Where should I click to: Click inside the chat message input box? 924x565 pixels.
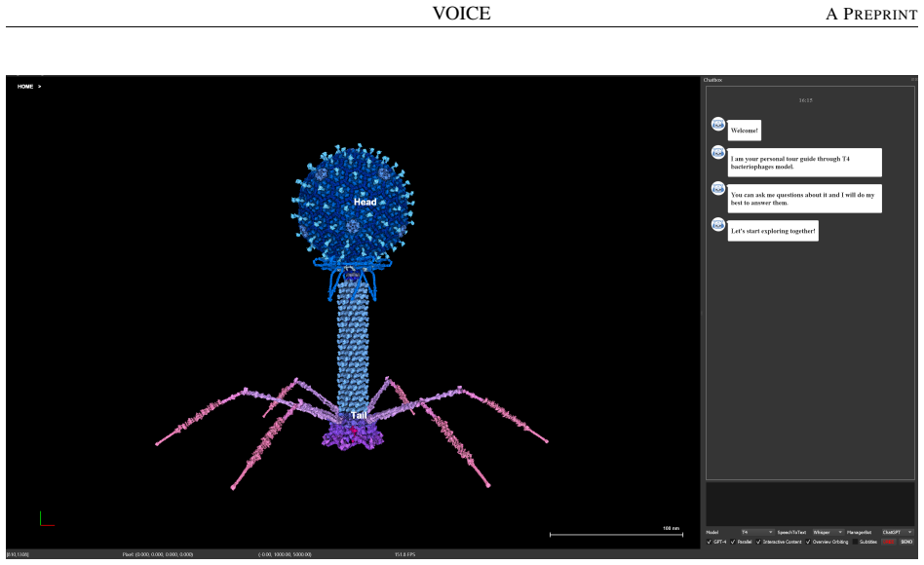click(810, 505)
